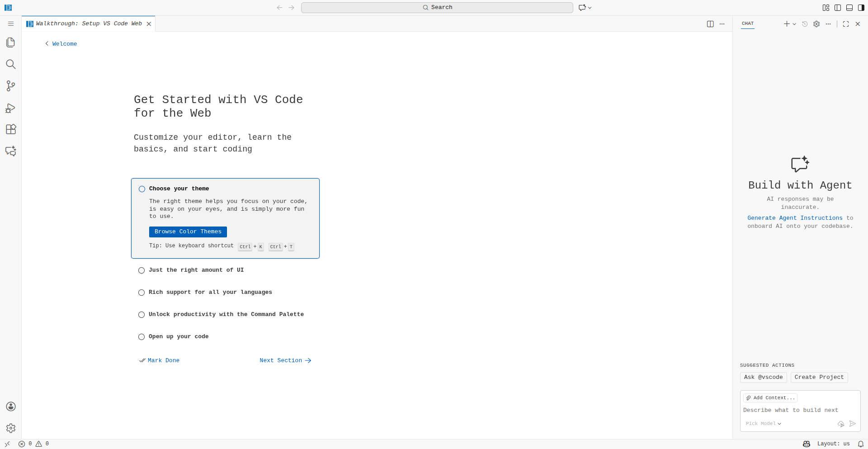Expand the Pick Model dropdown

(763, 424)
